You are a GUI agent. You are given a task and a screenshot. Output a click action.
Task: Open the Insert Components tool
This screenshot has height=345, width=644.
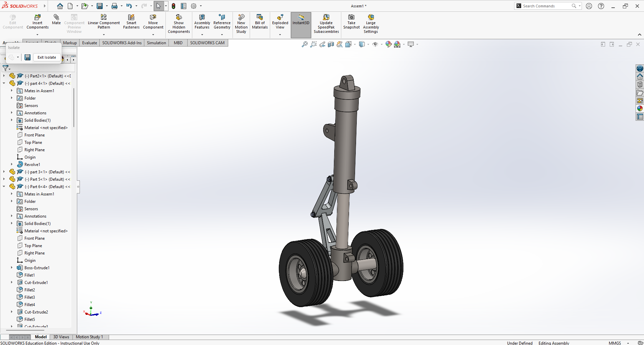(38, 17)
